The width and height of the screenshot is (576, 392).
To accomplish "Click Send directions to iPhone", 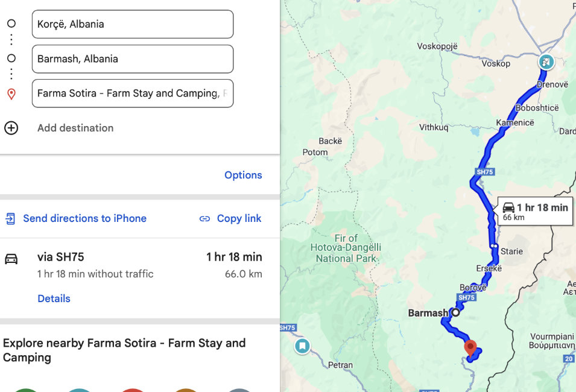I will tap(84, 218).
